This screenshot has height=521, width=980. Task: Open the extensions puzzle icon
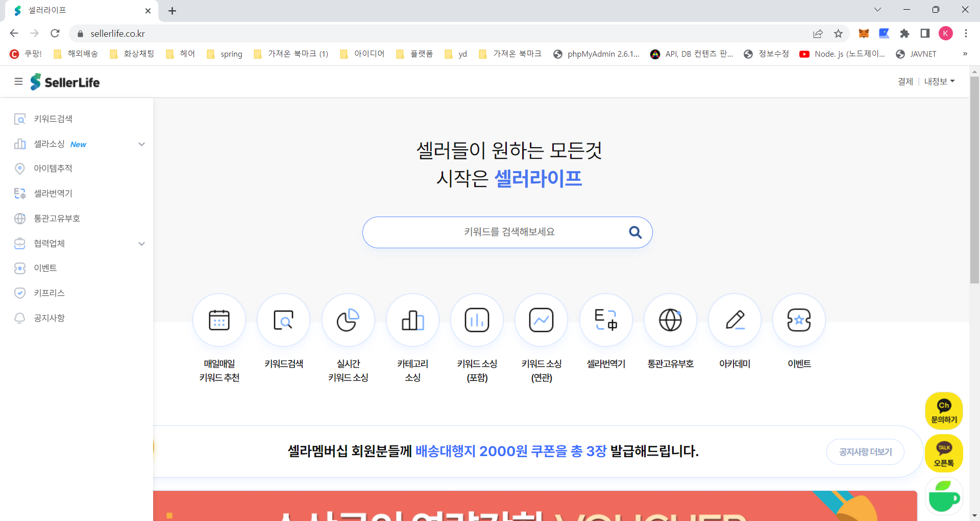tap(904, 34)
